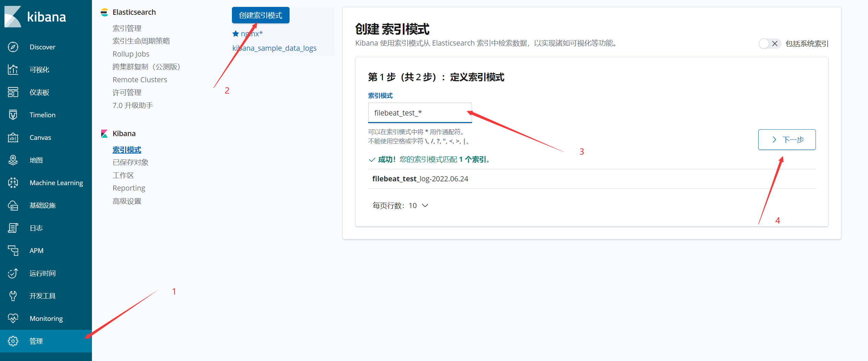This screenshot has width=868, height=361.
Task: Select Monitoring in the sidebar
Action: click(x=46, y=318)
